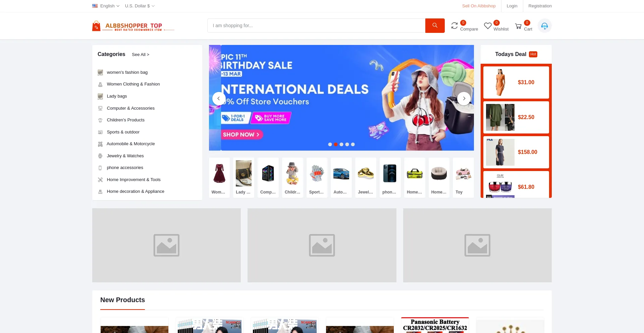This screenshot has width=644, height=333.
Task: Select the Computer & Accessories category
Action: click(131, 108)
